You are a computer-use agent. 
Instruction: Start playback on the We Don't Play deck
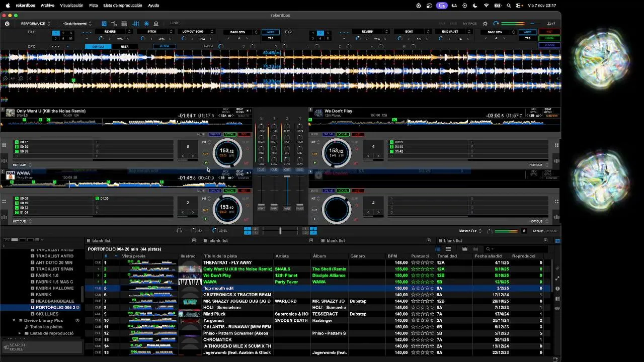click(314, 162)
